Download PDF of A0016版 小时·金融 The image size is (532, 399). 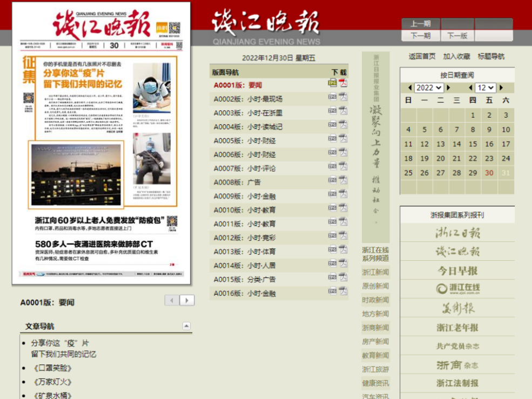[x=343, y=291]
